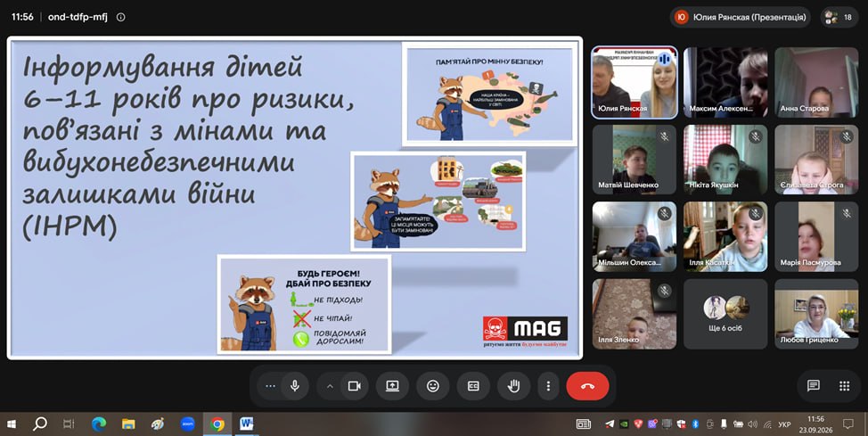Leave the call with the red button
The image size is (868, 436).
(587, 386)
